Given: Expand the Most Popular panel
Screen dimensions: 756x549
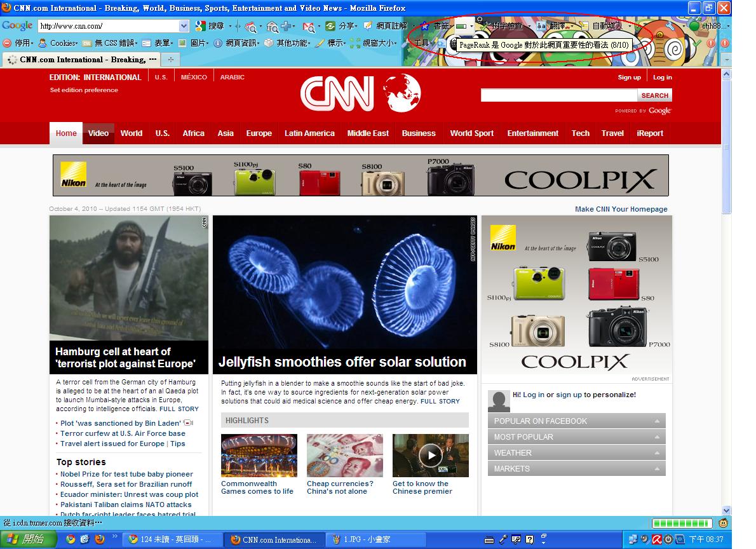Looking at the screenshot, I should tap(577, 437).
